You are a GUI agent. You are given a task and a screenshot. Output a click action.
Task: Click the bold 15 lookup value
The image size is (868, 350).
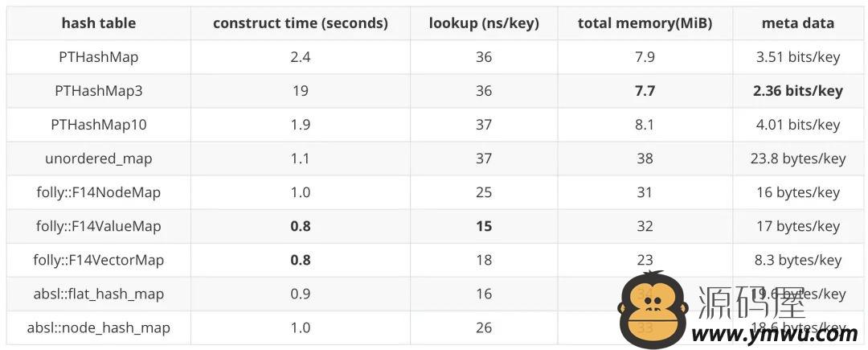[484, 226]
